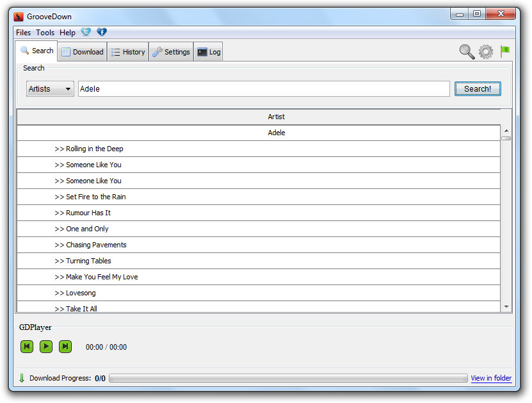The image size is (532, 403).
Task: Click the magnifying glass icon at top right
Action: tap(467, 52)
